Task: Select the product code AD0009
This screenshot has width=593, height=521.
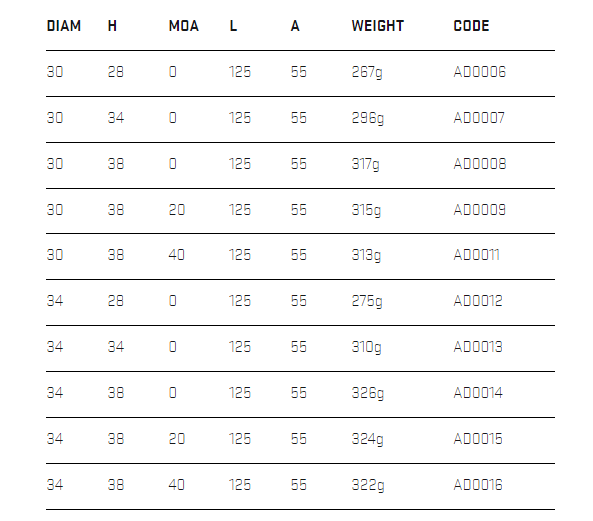Action: pyautogui.click(x=480, y=210)
